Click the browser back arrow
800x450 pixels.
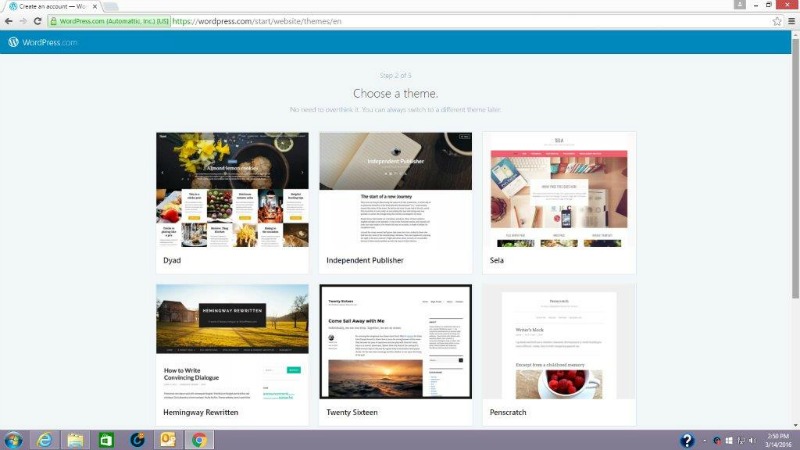point(9,21)
